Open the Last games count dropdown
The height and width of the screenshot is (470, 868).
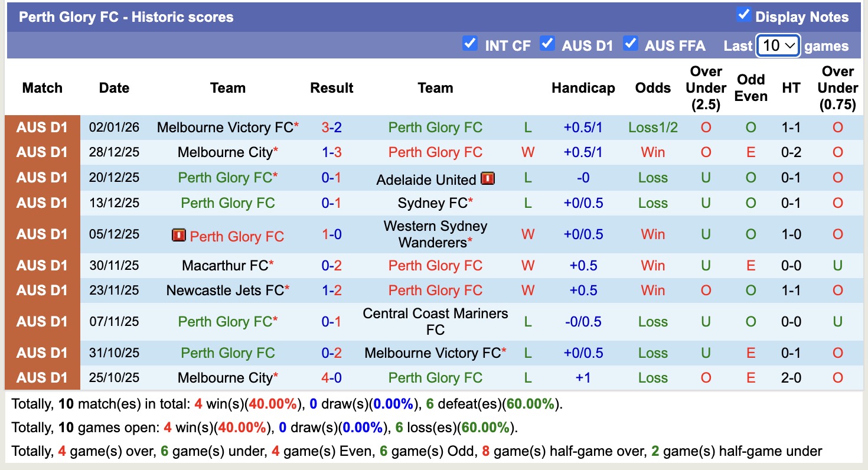[778, 45]
